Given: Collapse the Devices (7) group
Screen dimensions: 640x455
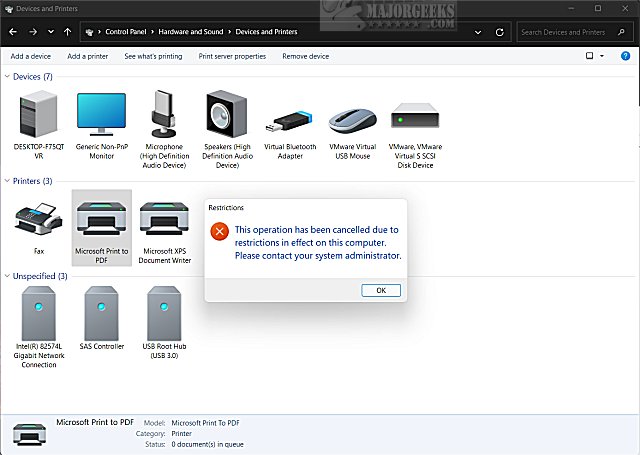Looking at the screenshot, I should coord(7,76).
